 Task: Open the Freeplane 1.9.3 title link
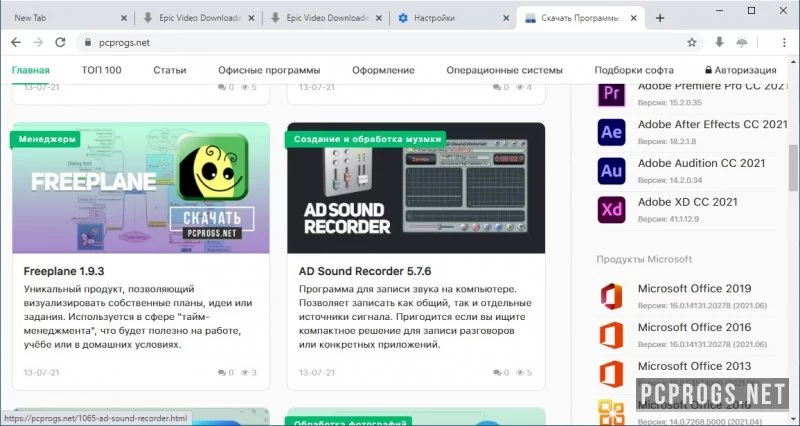(x=64, y=271)
